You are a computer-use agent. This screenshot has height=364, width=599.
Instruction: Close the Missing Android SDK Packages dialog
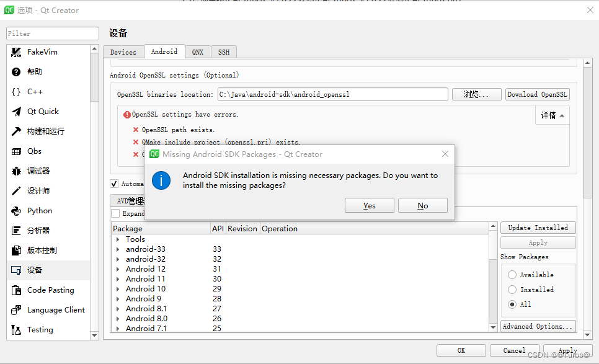tap(445, 154)
